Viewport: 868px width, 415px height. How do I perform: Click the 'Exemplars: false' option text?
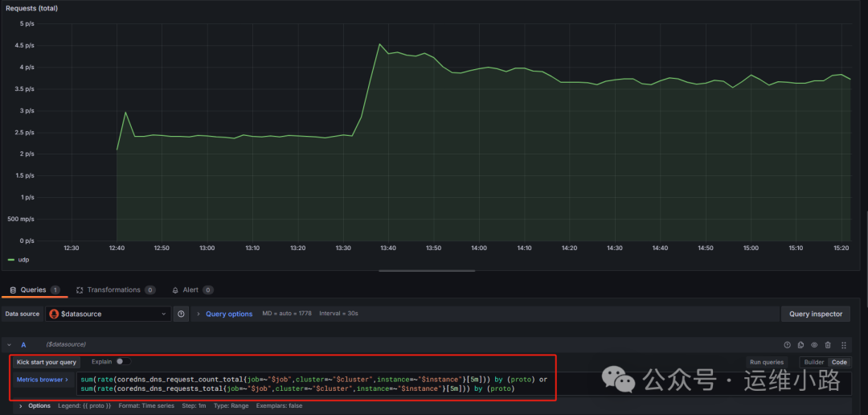[x=279, y=405]
